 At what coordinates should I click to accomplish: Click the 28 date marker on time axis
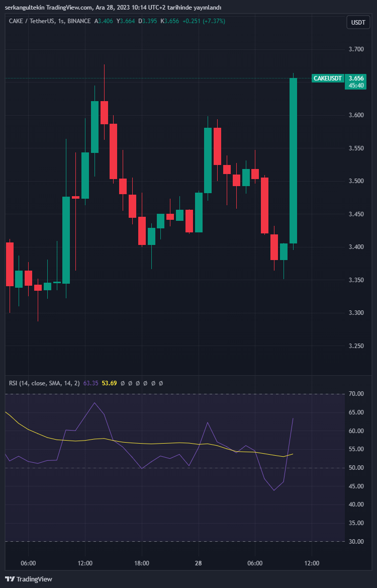pos(199,563)
